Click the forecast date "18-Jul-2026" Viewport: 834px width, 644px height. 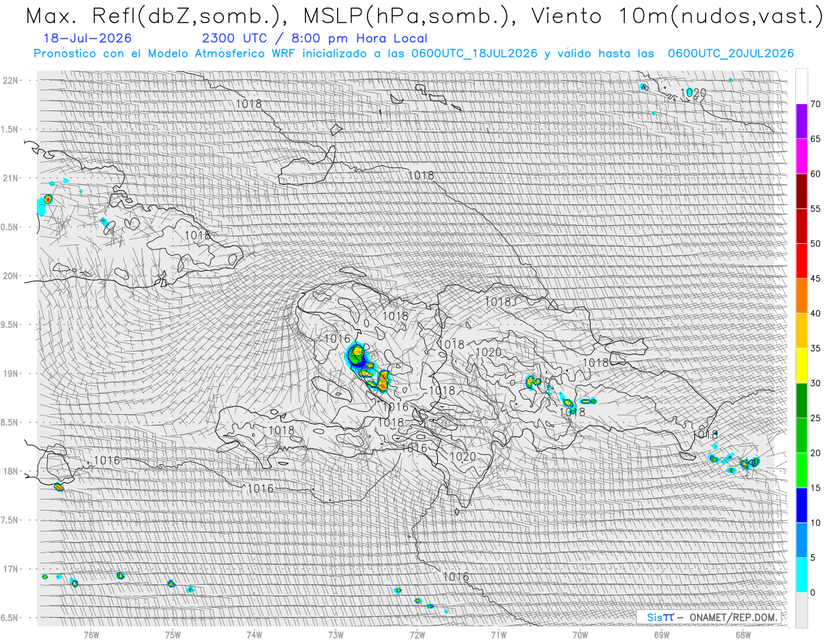tap(87, 38)
